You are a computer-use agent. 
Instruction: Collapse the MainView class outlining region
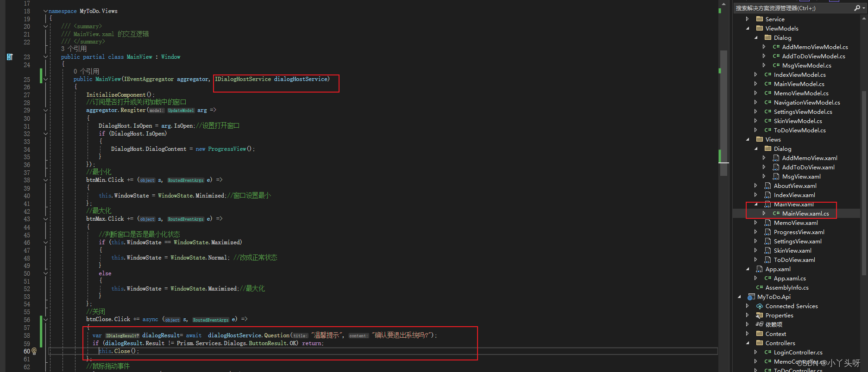pos(45,57)
